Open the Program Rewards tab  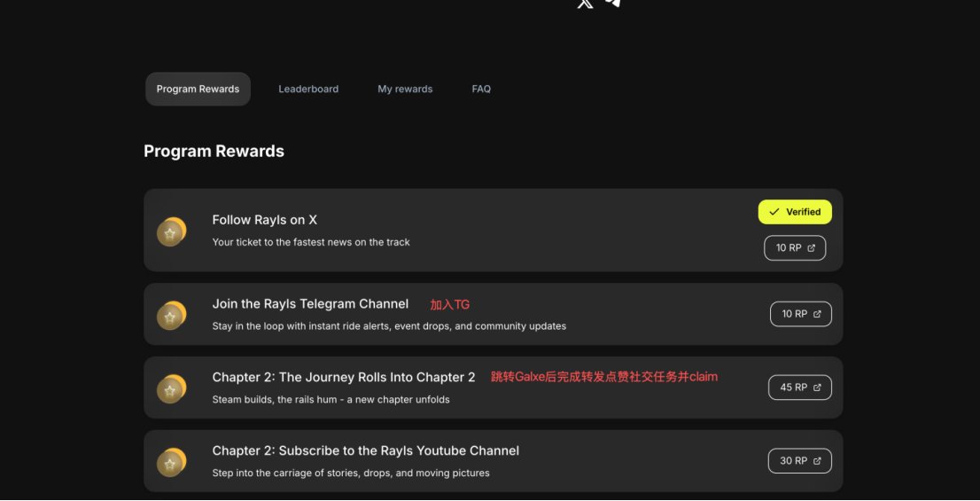pyautogui.click(x=198, y=89)
